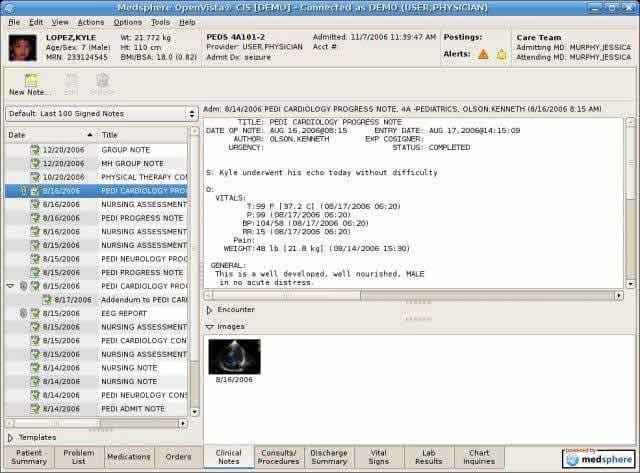Switch to Medications tab
Image resolution: width=640 pixels, height=473 pixels.
129,457
